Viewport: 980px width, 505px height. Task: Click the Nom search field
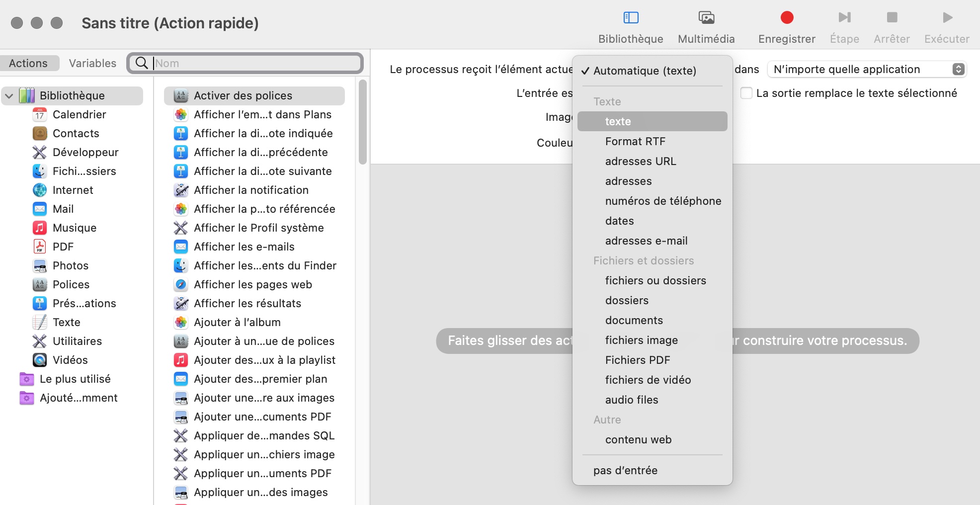245,63
